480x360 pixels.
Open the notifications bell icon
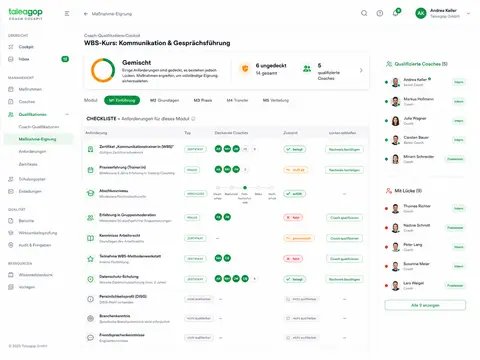(395, 13)
